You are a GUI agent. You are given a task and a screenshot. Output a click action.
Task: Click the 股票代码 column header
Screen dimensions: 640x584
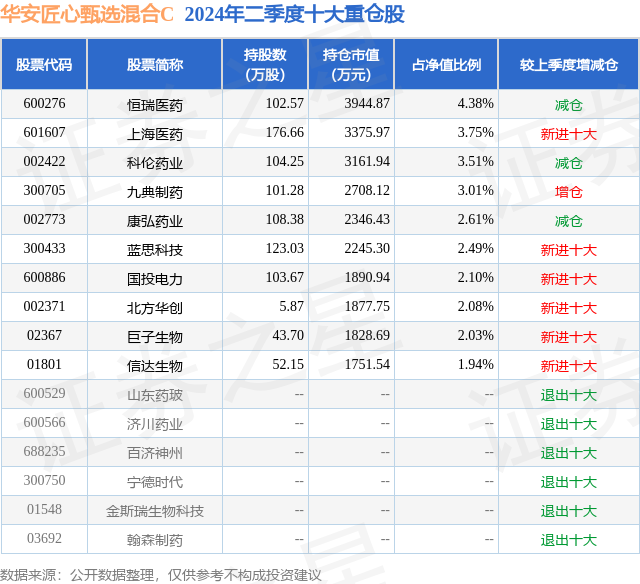point(44,64)
